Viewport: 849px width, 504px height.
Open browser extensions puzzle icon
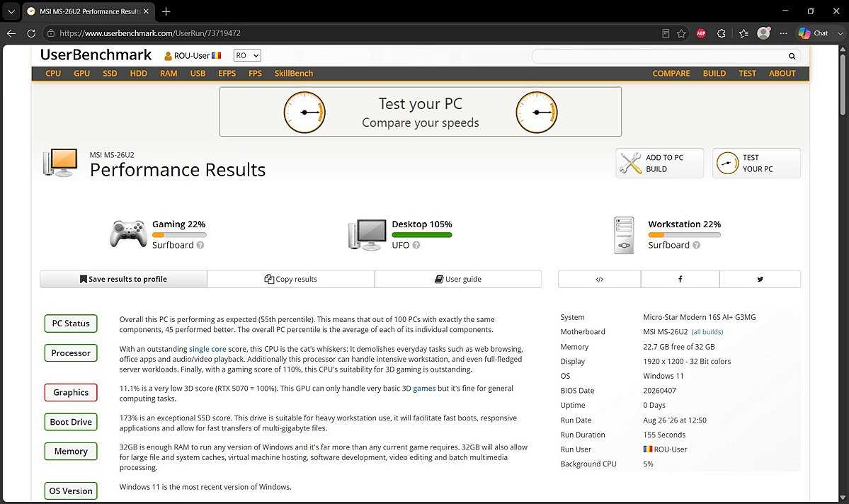tap(722, 33)
